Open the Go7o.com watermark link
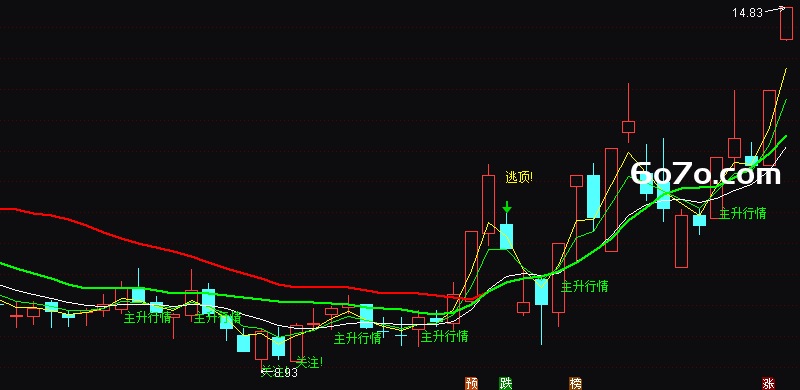The width and height of the screenshot is (800, 390). pyautogui.click(x=706, y=174)
